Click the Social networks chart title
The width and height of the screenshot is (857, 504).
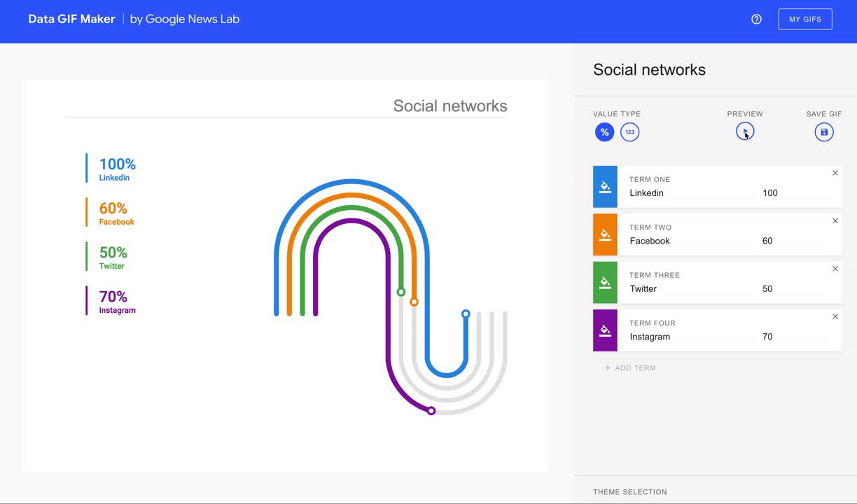[450, 106]
